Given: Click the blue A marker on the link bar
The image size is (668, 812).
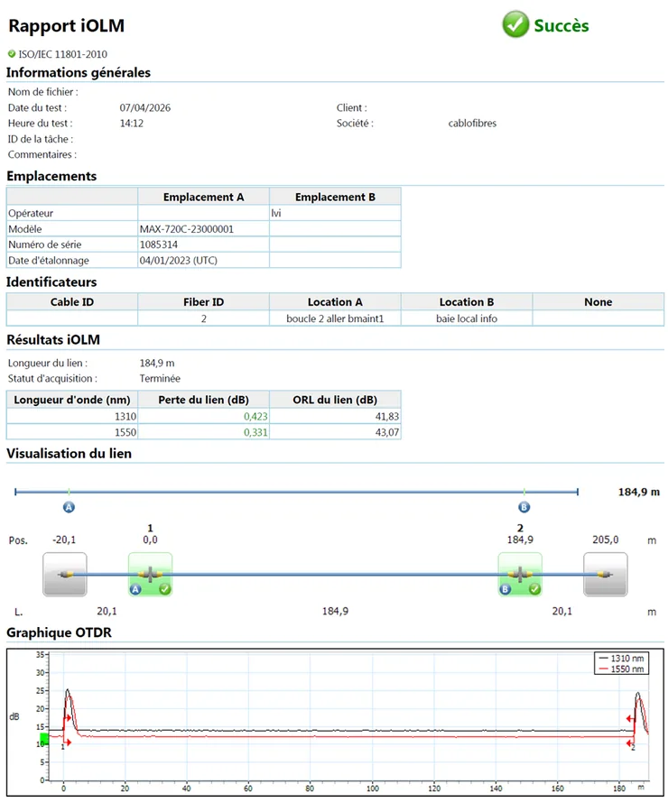Looking at the screenshot, I should pos(69,507).
